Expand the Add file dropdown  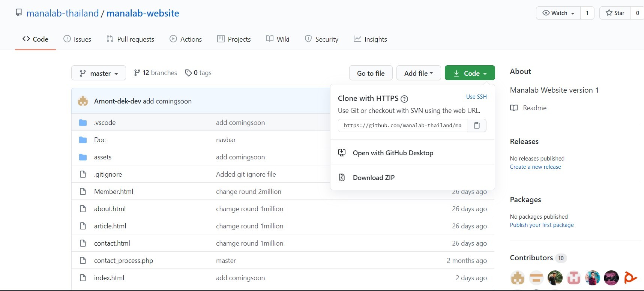point(418,73)
